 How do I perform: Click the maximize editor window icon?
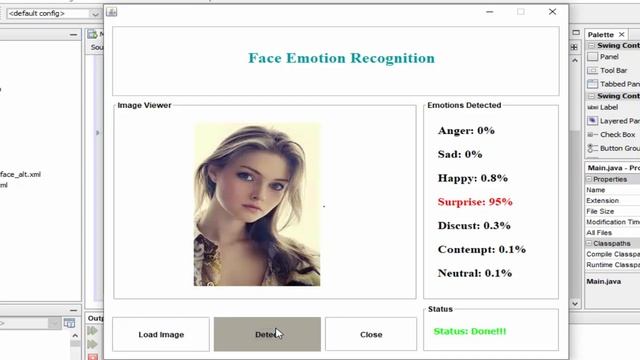[x=576, y=33]
